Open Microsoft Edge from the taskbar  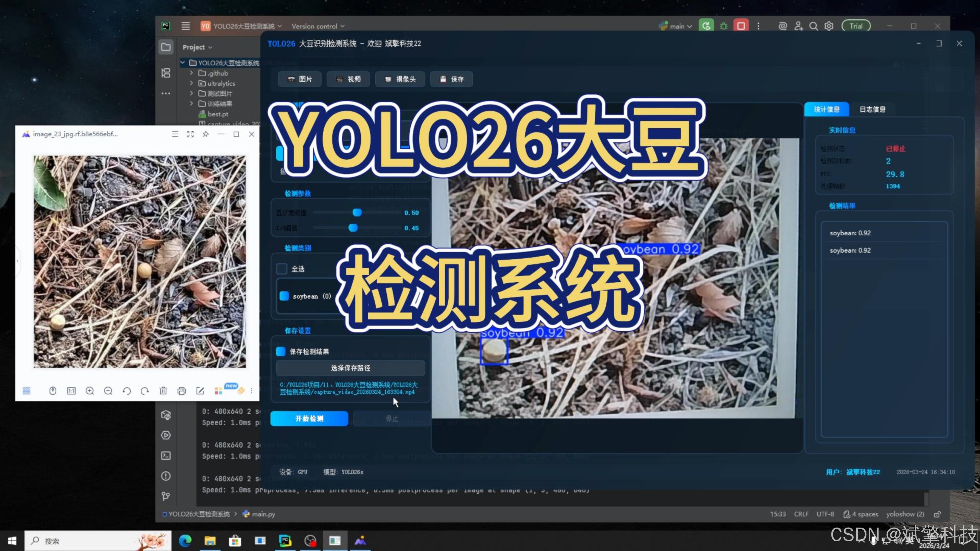pos(185,541)
